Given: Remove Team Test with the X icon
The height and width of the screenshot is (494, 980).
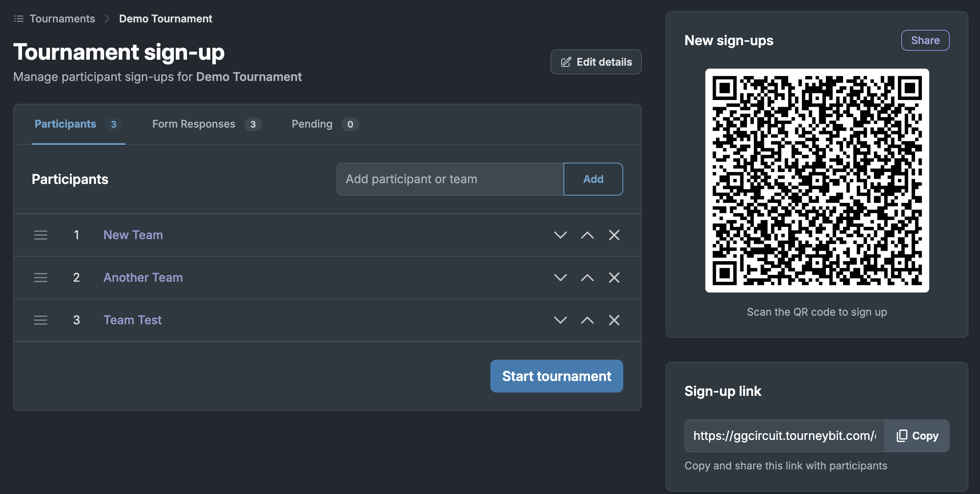Looking at the screenshot, I should pyautogui.click(x=614, y=320).
